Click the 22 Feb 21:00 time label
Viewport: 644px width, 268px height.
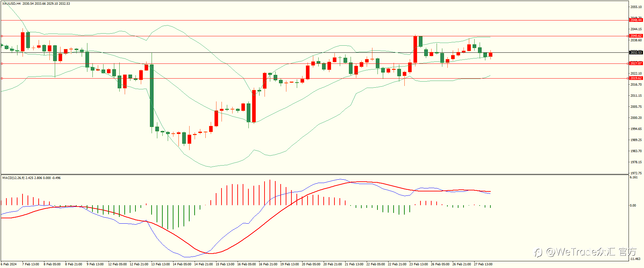397,264
